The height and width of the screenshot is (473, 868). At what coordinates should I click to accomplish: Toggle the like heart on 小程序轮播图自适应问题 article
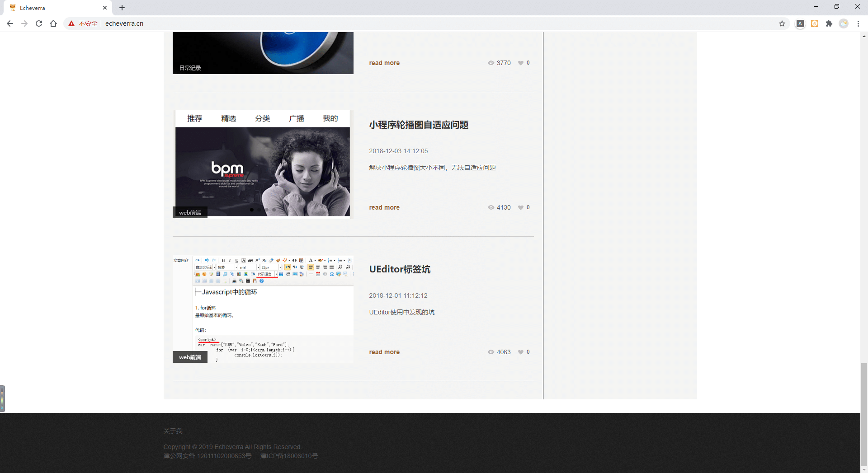[521, 207]
